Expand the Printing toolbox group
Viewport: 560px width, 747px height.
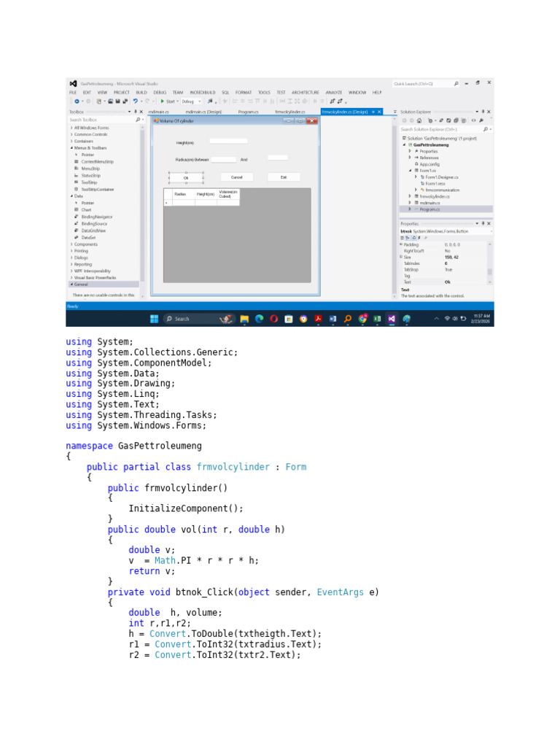[x=72, y=251]
